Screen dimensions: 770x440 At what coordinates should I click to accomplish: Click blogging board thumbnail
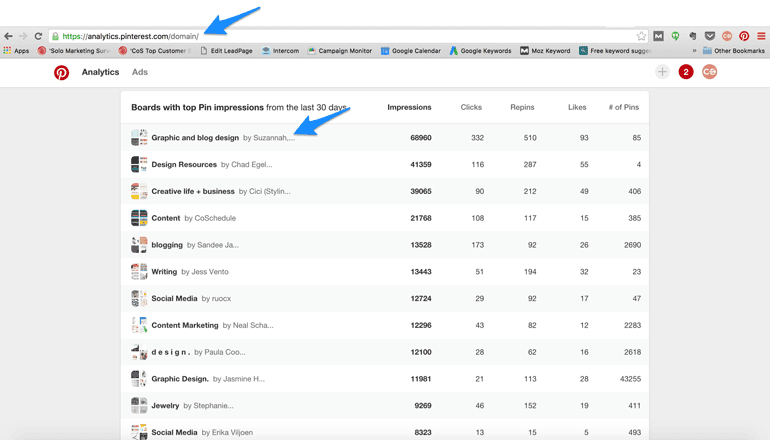point(139,245)
